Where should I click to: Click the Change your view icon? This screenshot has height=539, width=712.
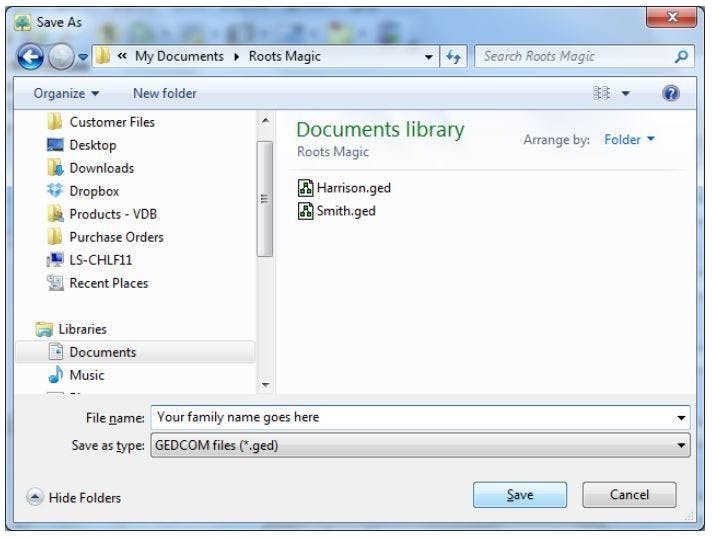[601, 93]
